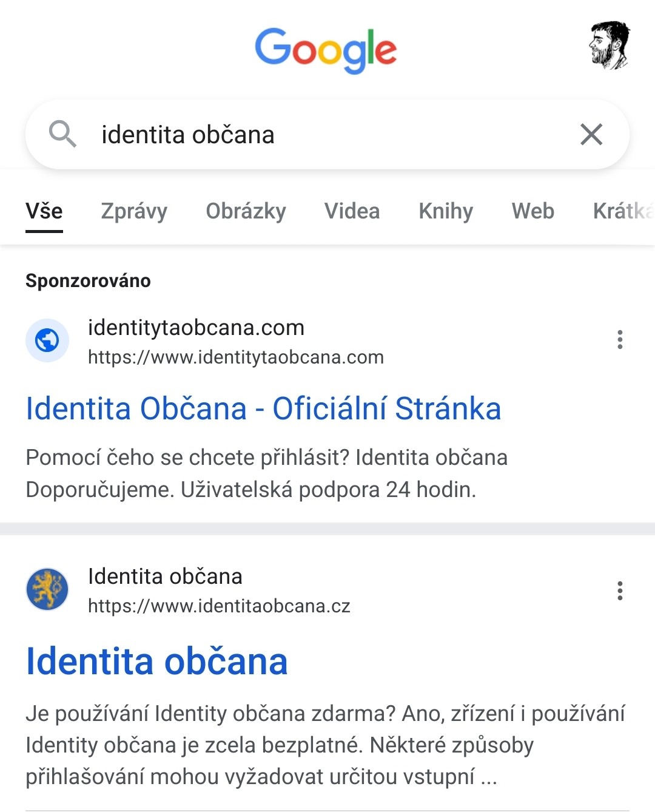
Task: Open the 'Identita občana' organic result title
Action: point(156,661)
